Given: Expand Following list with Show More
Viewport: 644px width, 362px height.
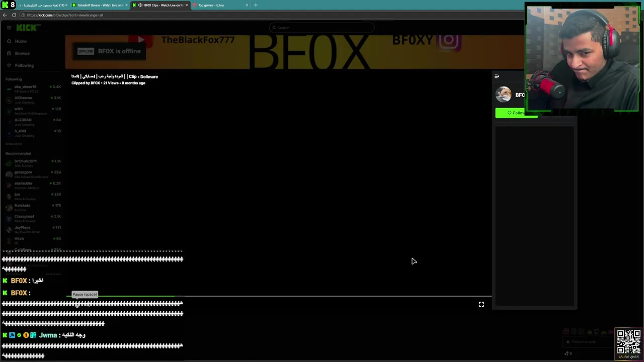Looking at the screenshot, I should (x=14, y=144).
